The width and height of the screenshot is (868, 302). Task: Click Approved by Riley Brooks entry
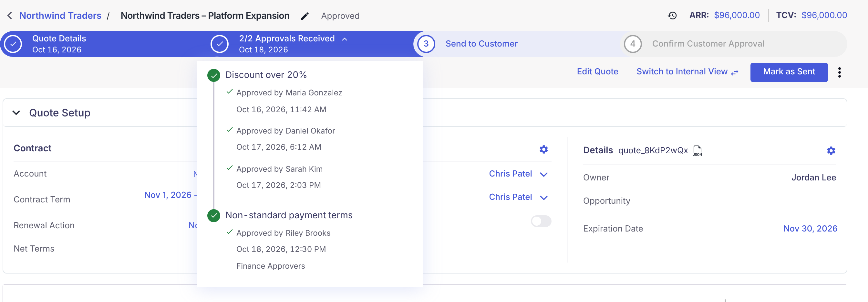(x=283, y=233)
